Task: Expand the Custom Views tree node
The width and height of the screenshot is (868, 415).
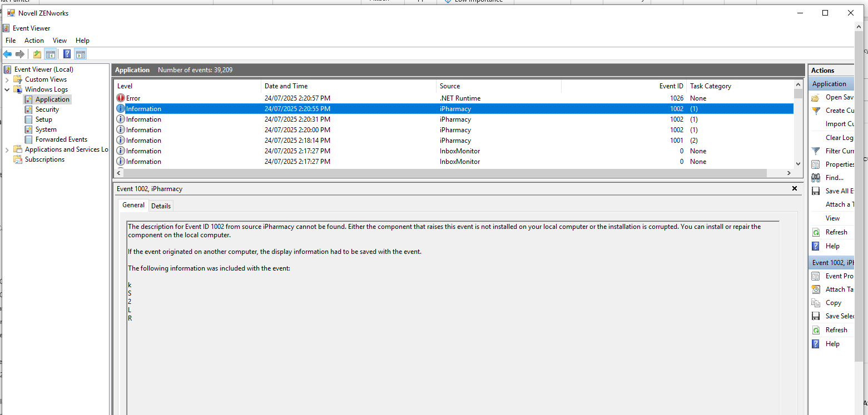Action: click(x=7, y=79)
